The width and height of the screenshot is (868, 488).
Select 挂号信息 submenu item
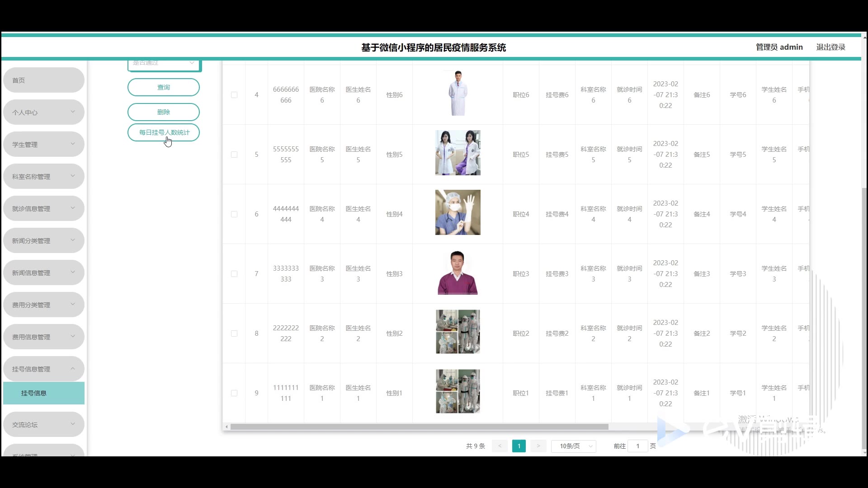[43, 393]
